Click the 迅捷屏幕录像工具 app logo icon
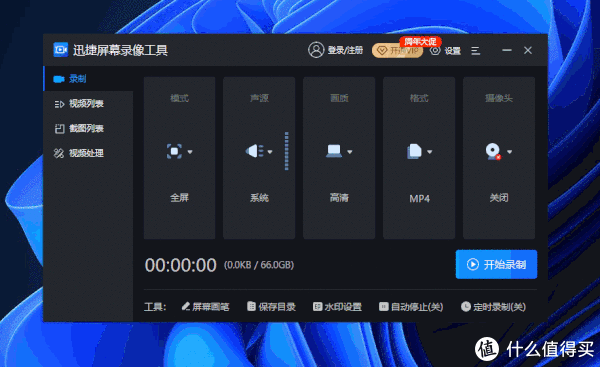 coord(60,50)
